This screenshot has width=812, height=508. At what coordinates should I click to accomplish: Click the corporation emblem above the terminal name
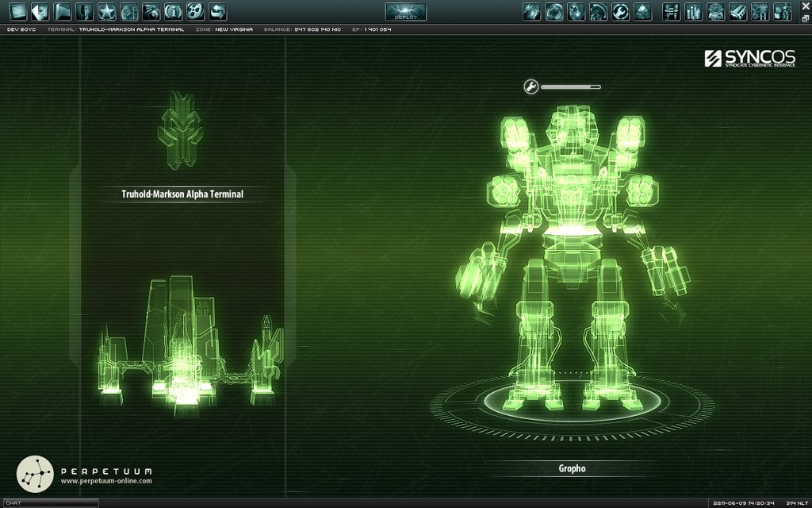tap(180, 129)
